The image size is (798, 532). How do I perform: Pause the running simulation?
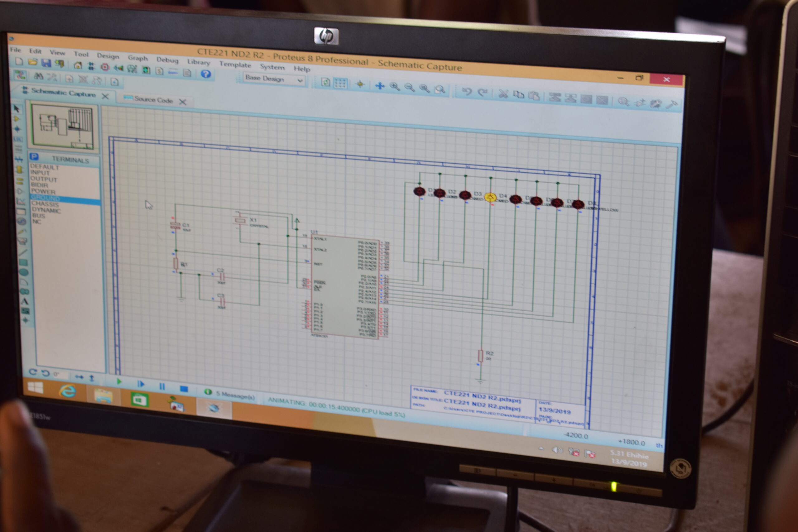(x=162, y=386)
